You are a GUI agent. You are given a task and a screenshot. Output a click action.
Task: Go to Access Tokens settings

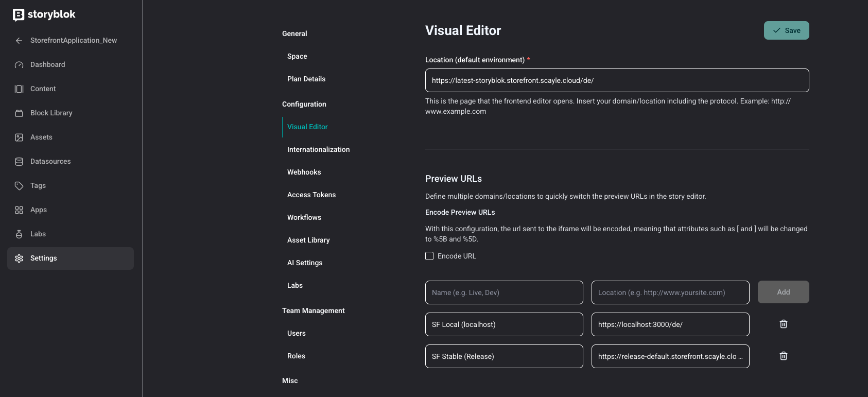click(311, 195)
